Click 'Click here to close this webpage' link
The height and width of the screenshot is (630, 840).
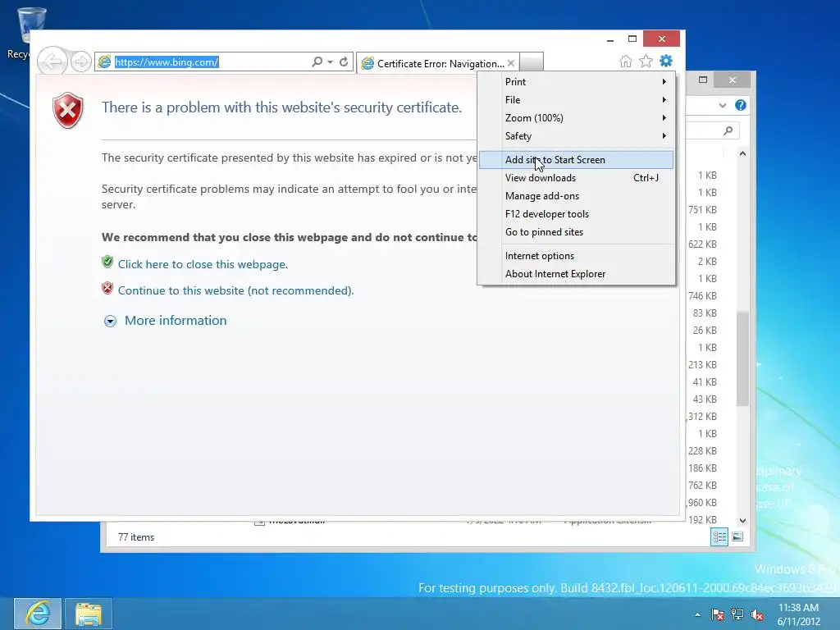tap(203, 264)
